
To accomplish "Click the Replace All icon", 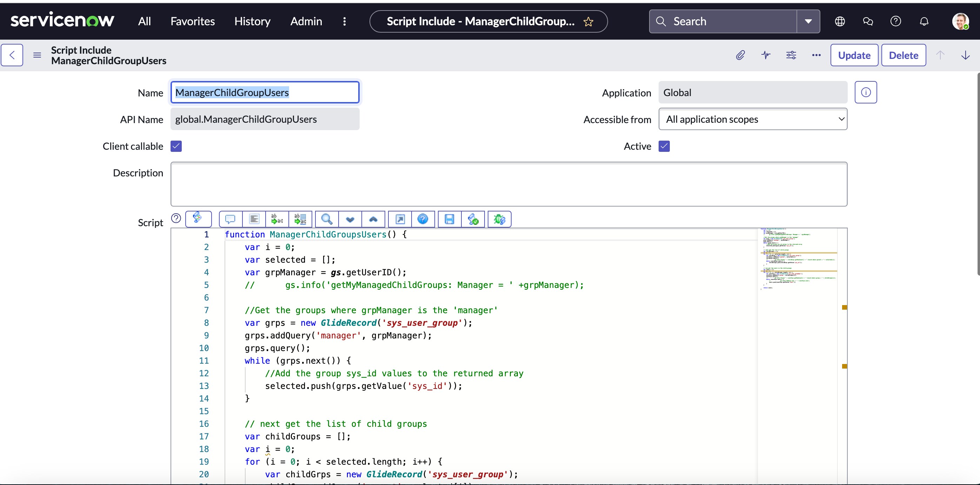I will click(x=300, y=219).
